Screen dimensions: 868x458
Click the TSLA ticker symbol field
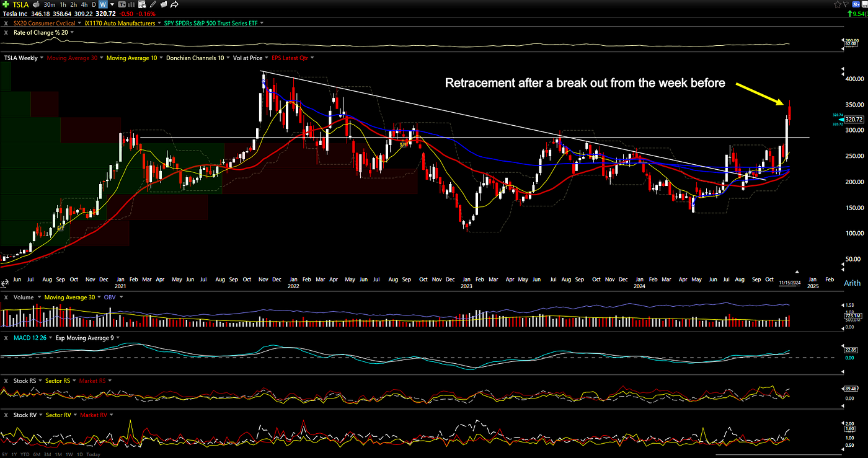(20, 4)
